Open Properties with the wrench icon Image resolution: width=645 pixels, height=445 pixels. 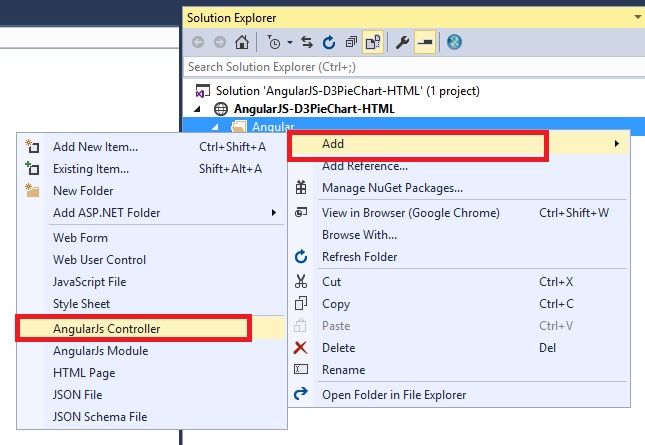point(403,42)
